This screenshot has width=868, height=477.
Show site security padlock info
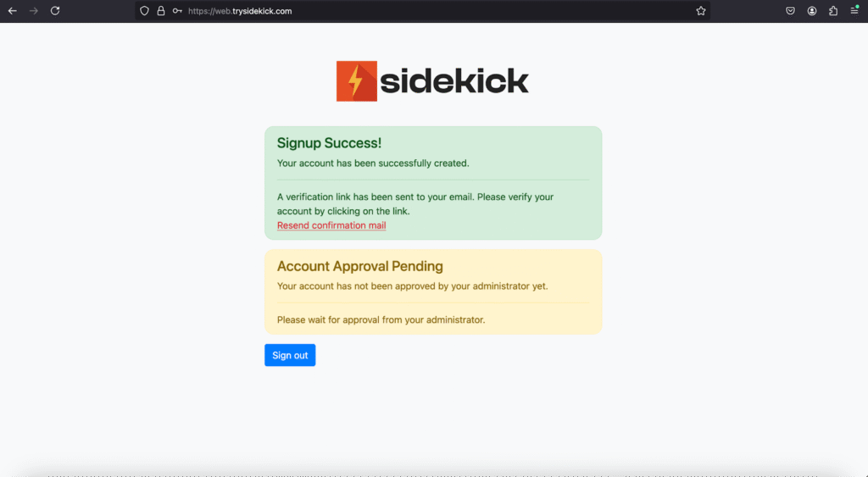pyautogui.click(x=160, y=11)
